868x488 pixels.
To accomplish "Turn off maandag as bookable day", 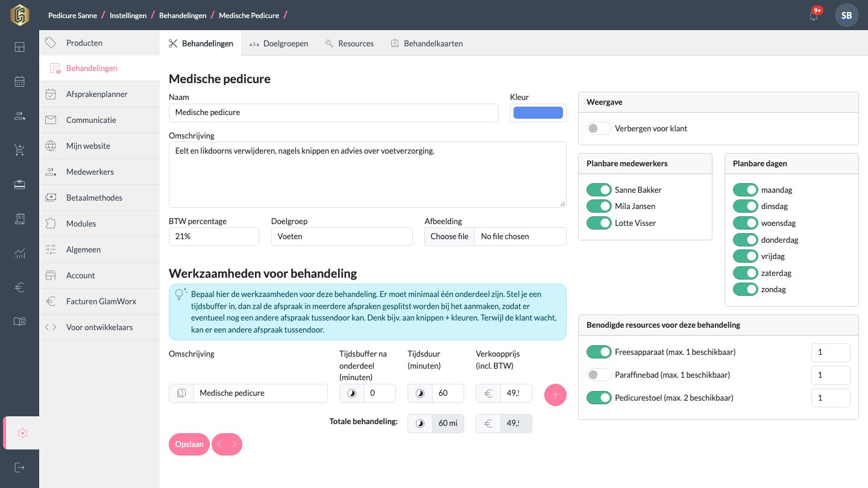I will [x=745, y=190].
